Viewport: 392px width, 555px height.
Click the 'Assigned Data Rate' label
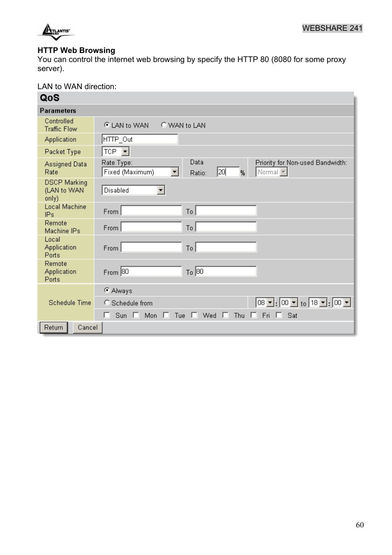point(66,168)
